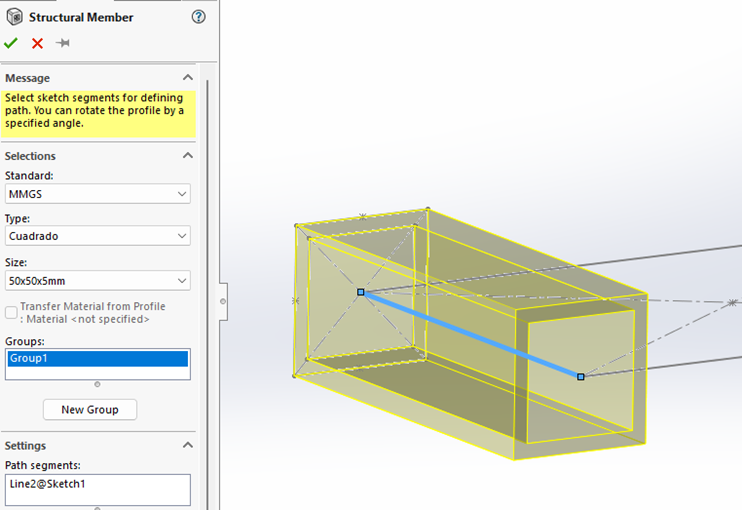Click the Settings section title
Viewport: 742px width, 510px height.
tap(26, 446)
